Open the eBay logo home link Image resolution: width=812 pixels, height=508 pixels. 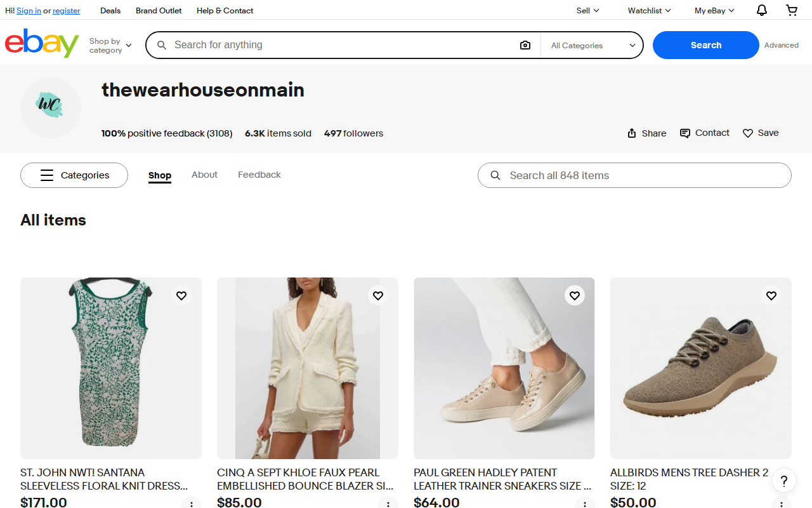42,43
